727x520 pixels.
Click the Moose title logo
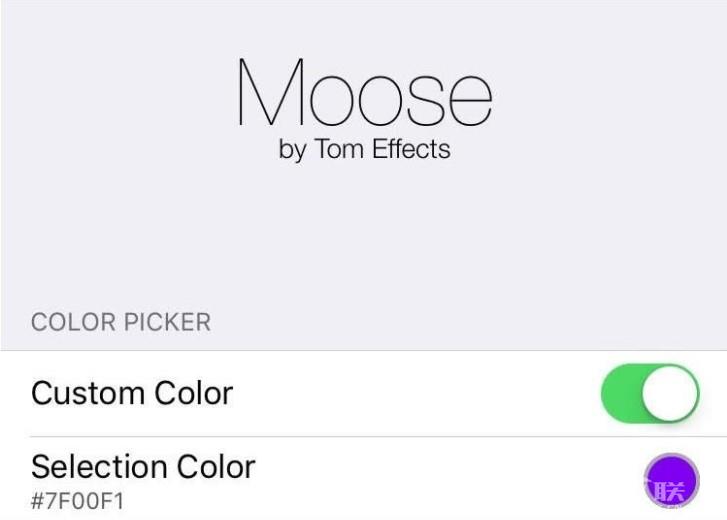point(364,93)
